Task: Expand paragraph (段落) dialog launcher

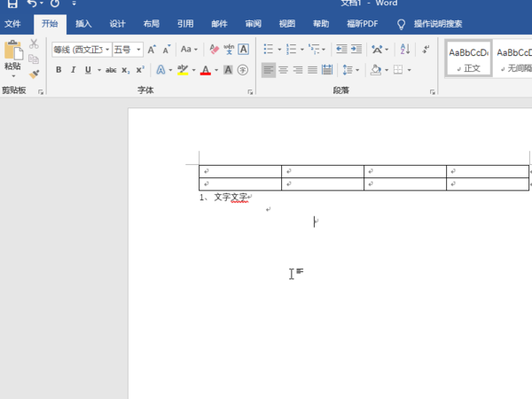Action: (433, 92)
